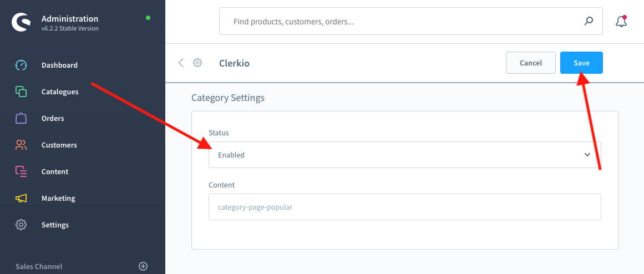The image size is (644, 274).
Task: Click the Marketing megaphone icon
Action: click(21, 198)
